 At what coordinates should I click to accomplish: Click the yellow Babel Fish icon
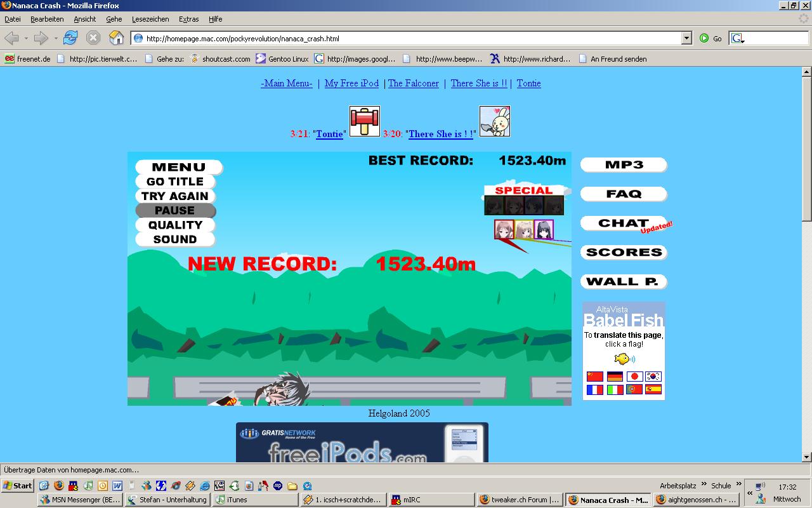(x=624, y=359)
